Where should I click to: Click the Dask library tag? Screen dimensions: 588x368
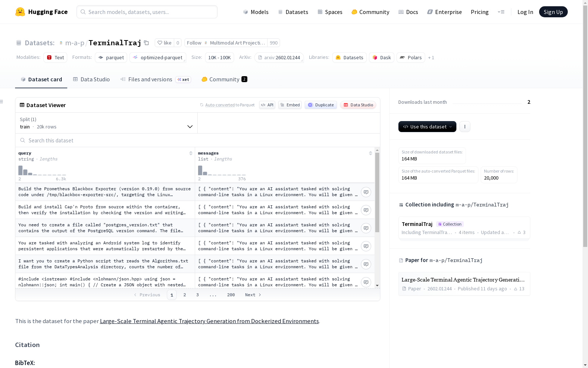[381, 57]
